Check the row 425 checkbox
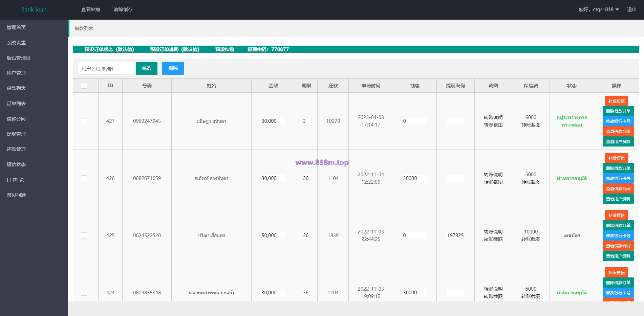 tap(84, 235)
